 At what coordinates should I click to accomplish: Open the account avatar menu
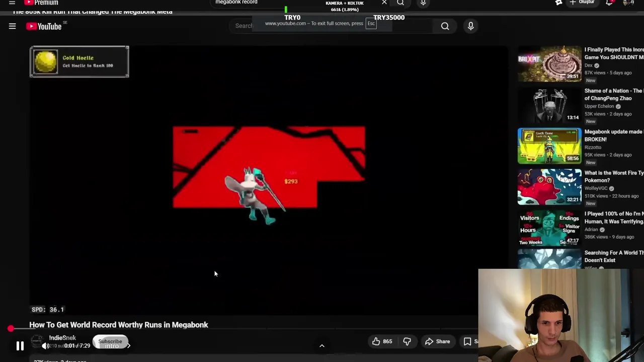tap(628, 3)
